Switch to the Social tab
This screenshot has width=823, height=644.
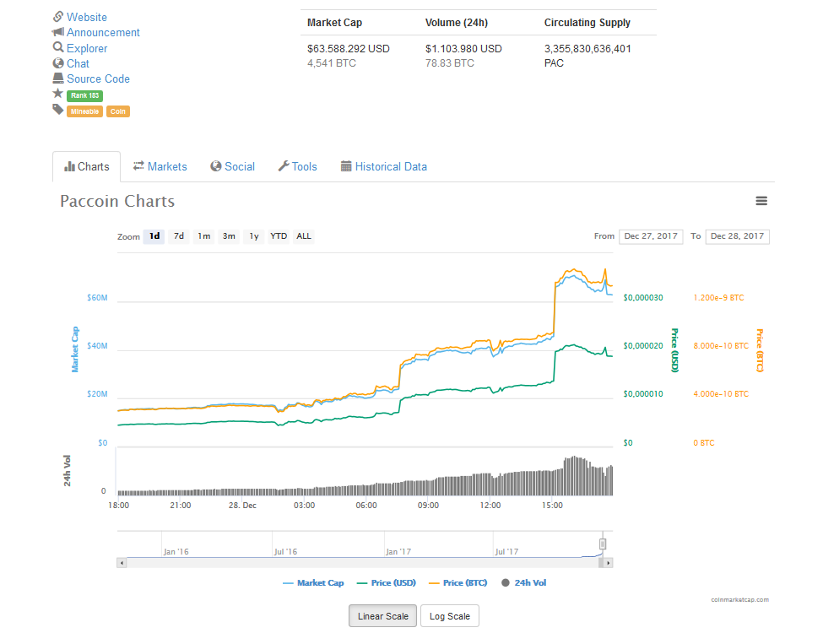coord(232,167)
